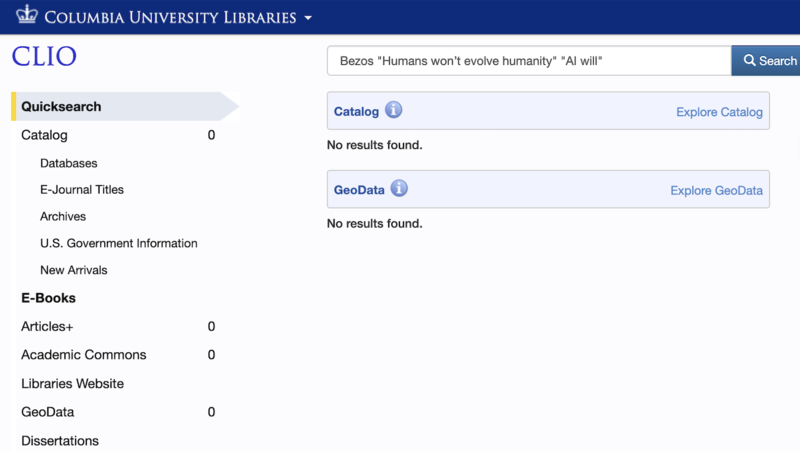Open New Arrivals in the sidebar

click(74, 270)
